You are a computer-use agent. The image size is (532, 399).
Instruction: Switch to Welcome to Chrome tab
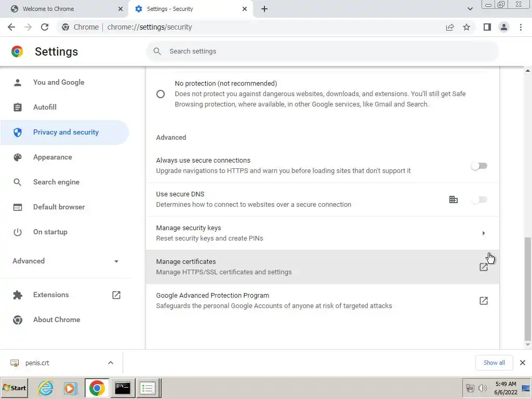point(64,9)
